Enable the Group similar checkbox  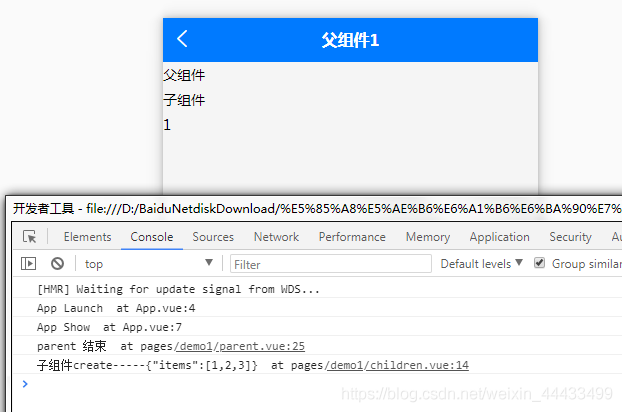pyautogui.click(x=540, y=263)
